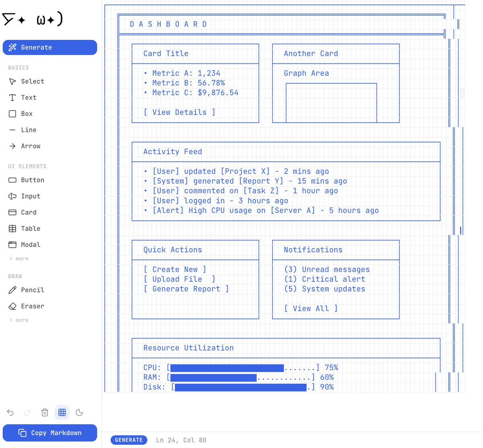The image size is (483, 448).
Task: Click the Disk 90% progress bar
Action: (x=243, y=387)
